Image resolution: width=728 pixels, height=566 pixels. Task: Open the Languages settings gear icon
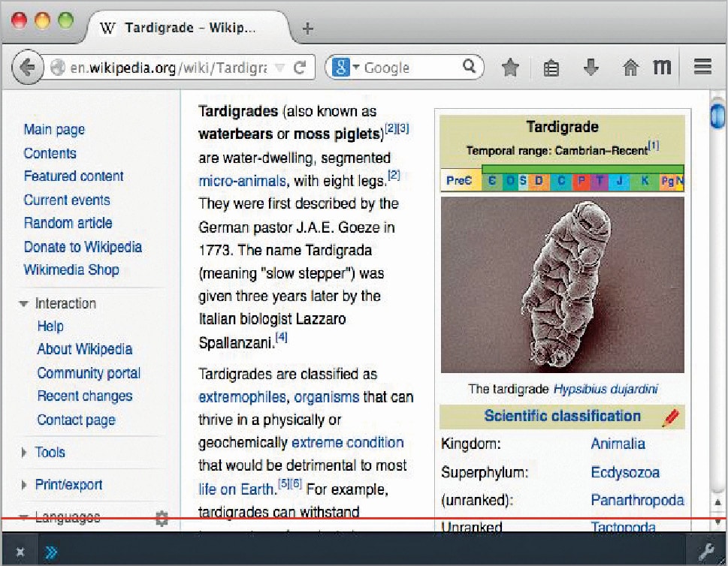pyautogui.click(x=161, y=519)
